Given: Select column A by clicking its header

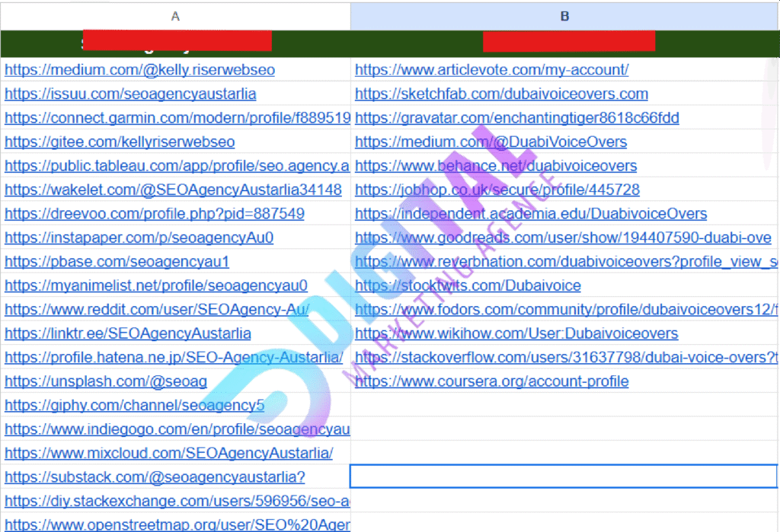Looking at the screenshot, I should tap(175, 15).
